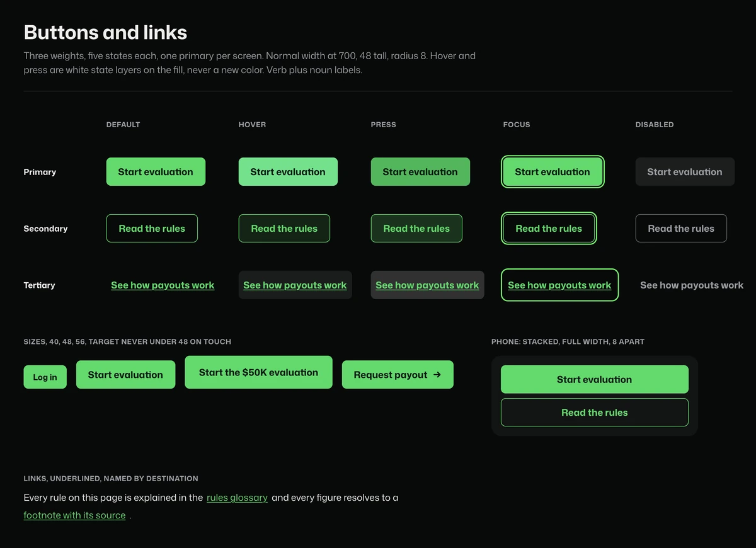The image size is (756, 548).
Task: Click the disabled primary Start evaluation button
Action: tap(685, 171)
